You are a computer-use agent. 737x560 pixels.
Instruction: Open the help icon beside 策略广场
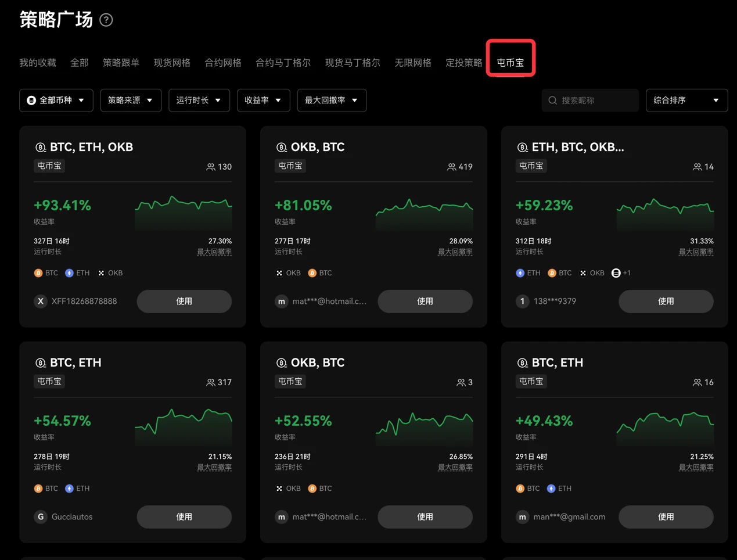click(106, 20)
